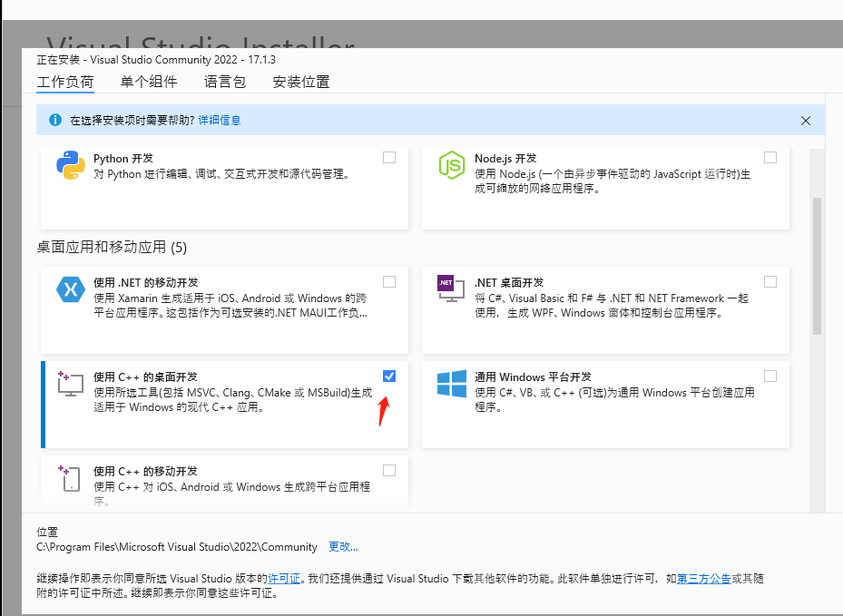Click the Xamarin .NET mobile icon
The height and width of the screenshot is (616, 843).
[71, 289]
